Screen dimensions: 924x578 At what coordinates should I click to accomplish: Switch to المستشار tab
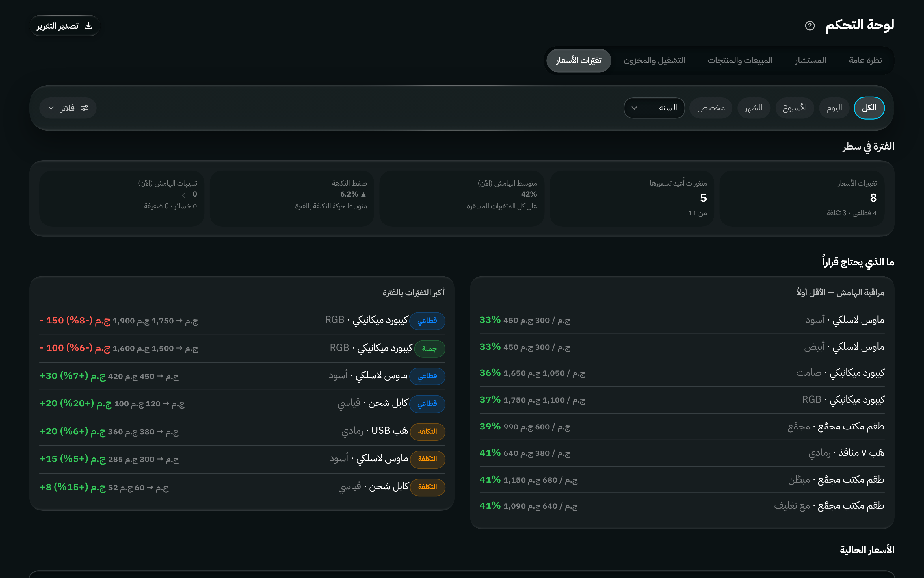tap(810, 60)
